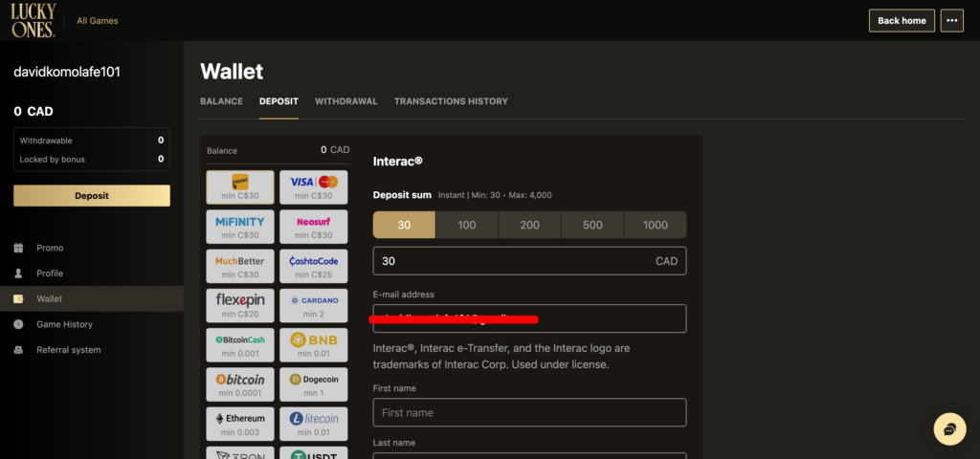Choose USDT payment method
The width and height of the screenshot is (980, 459).
pos(314,452)
